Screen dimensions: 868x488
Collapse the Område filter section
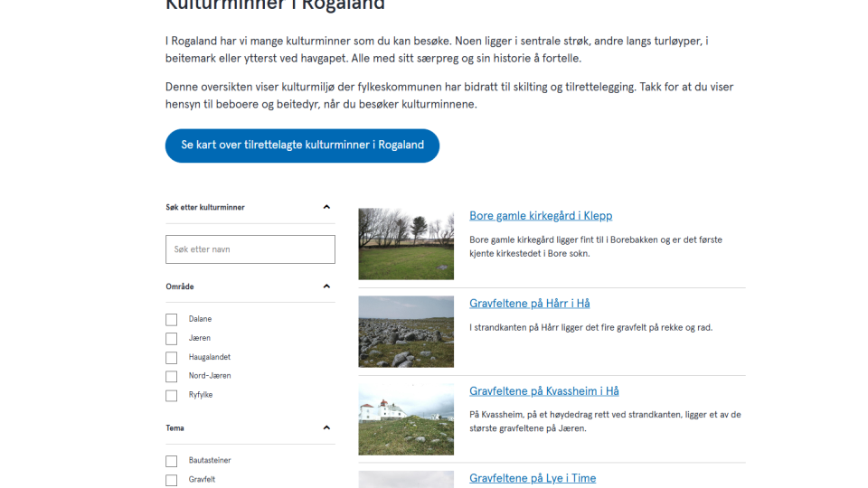click(x=326, y=286)
